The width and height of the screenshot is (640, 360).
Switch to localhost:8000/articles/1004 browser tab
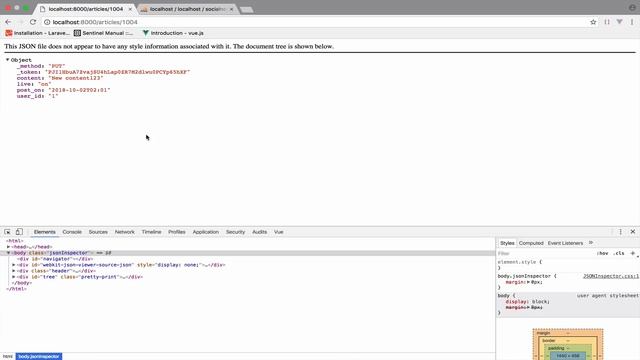[85, 9]
